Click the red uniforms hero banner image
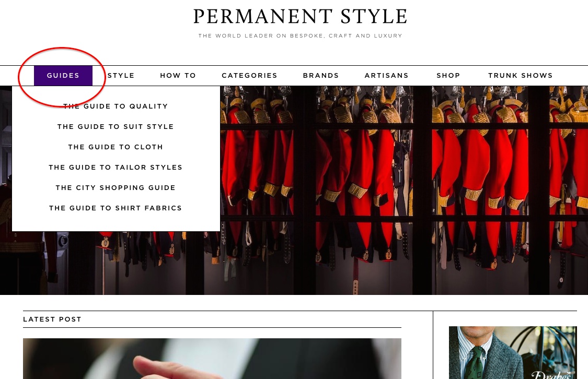Viewport: 588px width, 379px height. [404, 190]
